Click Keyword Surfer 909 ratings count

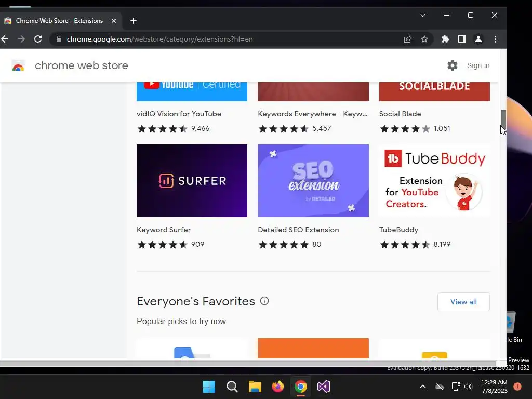197,244
